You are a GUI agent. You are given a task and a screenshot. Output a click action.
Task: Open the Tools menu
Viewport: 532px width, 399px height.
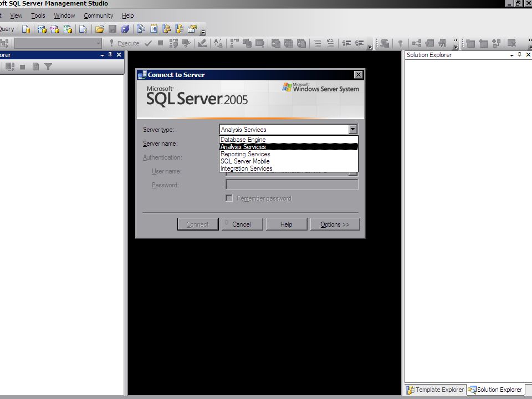coord(38,16)
